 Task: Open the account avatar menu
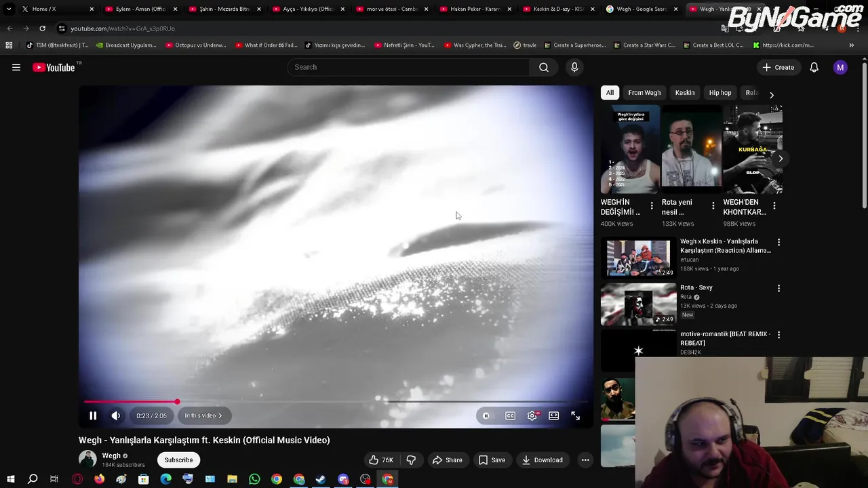[840, 67]
